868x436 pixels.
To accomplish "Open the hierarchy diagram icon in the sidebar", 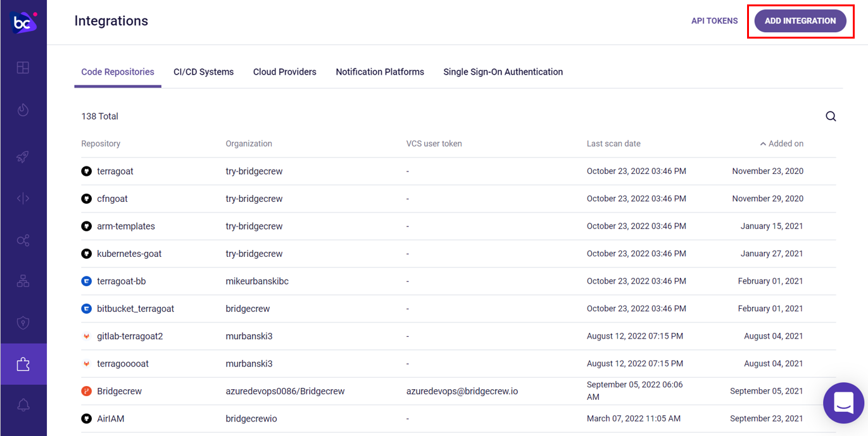I will pyautogui.click(x=23, y=282).
